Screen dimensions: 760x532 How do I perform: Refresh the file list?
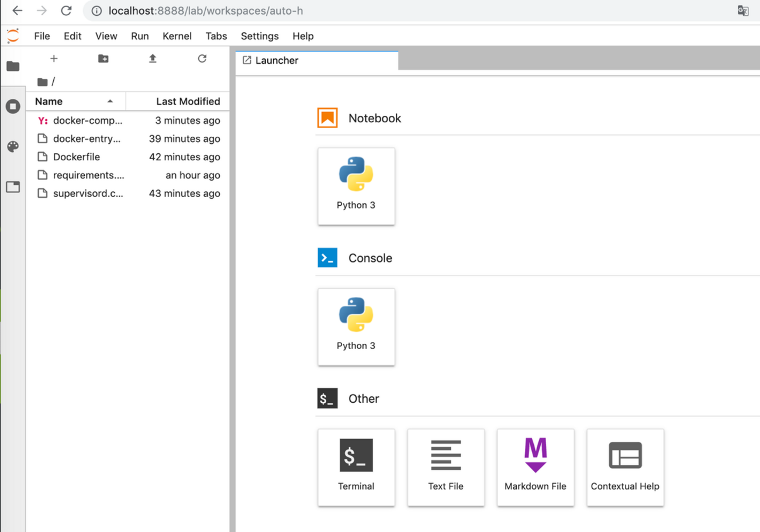point(202,58)
